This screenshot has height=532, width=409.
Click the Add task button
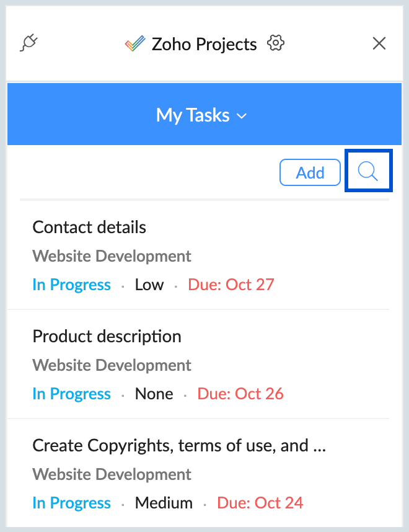coord(310,172)
